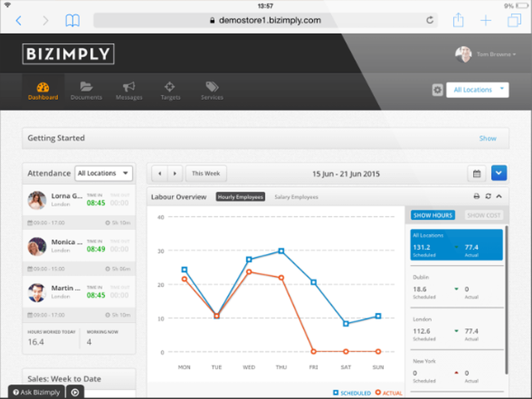Switch to Salary Employees view

click(296, 196)
